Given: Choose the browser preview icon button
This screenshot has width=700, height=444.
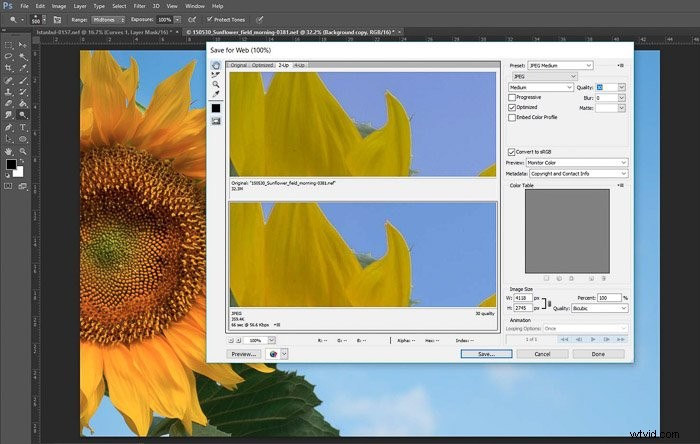Looking at the screenshot, I should click(273, 354).
